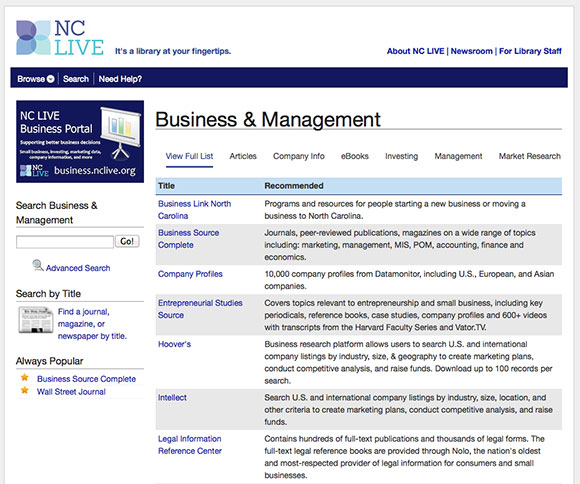Switch to the Articles tab
The height and width of the screenshot is (484, 580).
tap(243, 156)
